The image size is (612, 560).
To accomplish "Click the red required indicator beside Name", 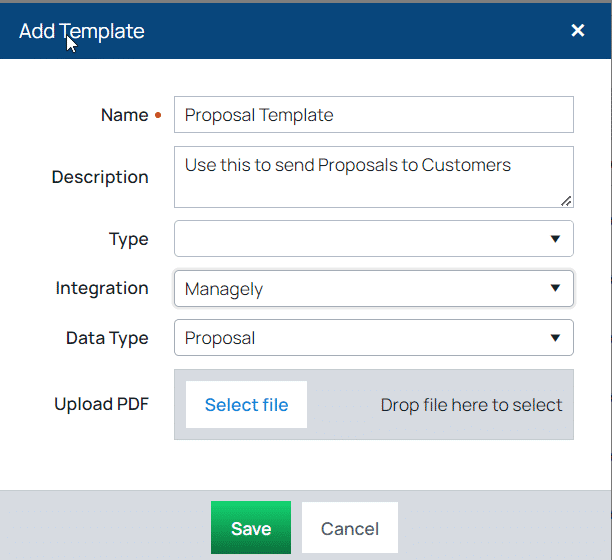I will coord(158,116).
